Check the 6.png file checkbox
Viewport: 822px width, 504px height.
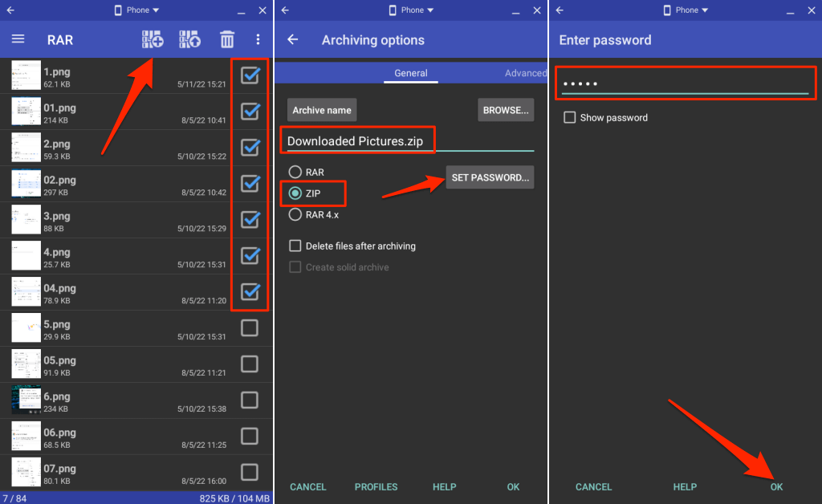pyautogui.click(x=250, y=400)
